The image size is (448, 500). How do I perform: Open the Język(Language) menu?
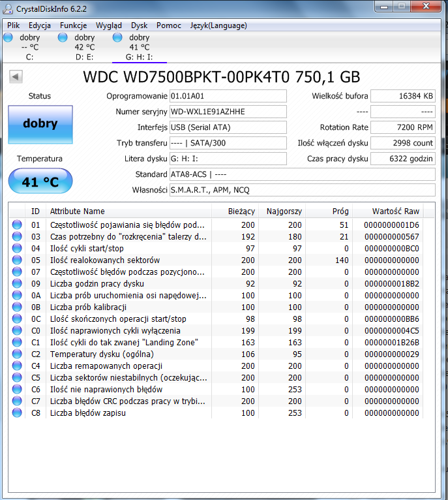[218, 25]
